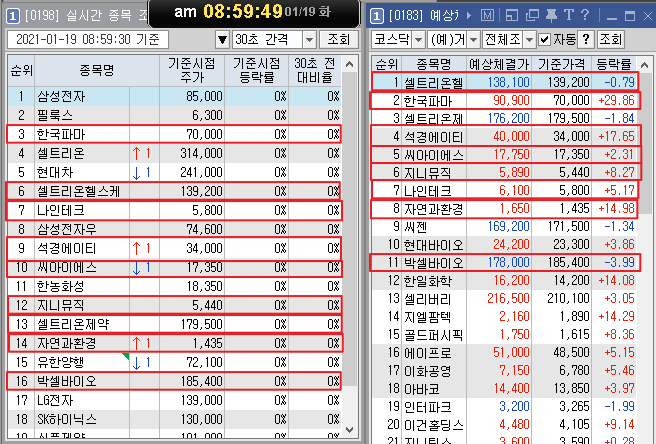Click the 순위 header in the left table

coord(21,70)
